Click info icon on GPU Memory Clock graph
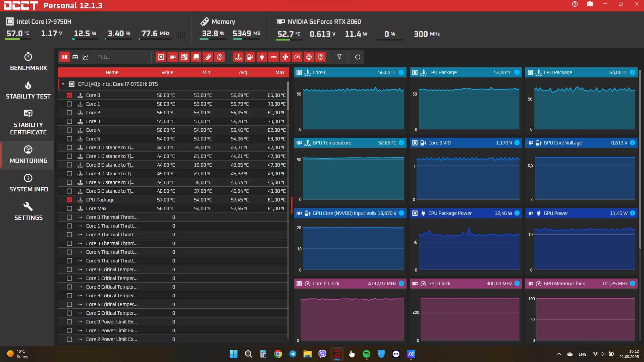The width and height of the screenshot is (644, 362). [x=632, y=284]
